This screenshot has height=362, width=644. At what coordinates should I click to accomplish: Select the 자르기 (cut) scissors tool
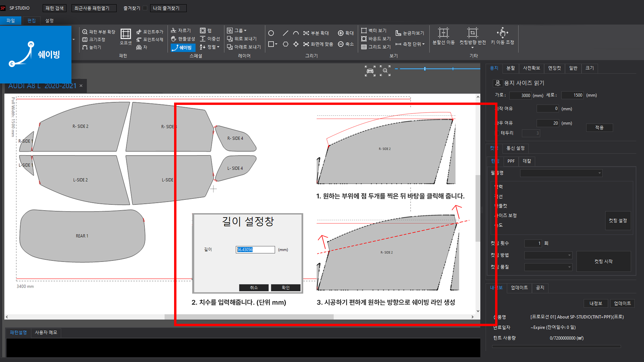(x=181, y=31)
